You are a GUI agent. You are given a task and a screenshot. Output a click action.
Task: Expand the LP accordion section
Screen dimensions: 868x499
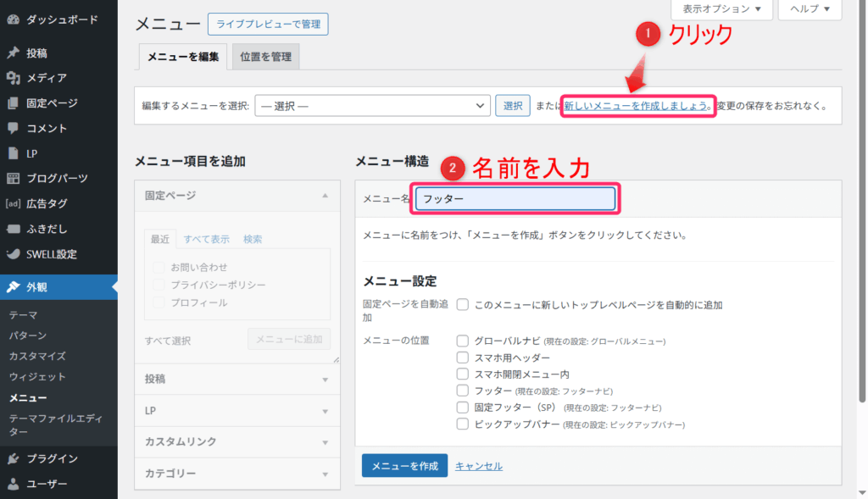237,411
